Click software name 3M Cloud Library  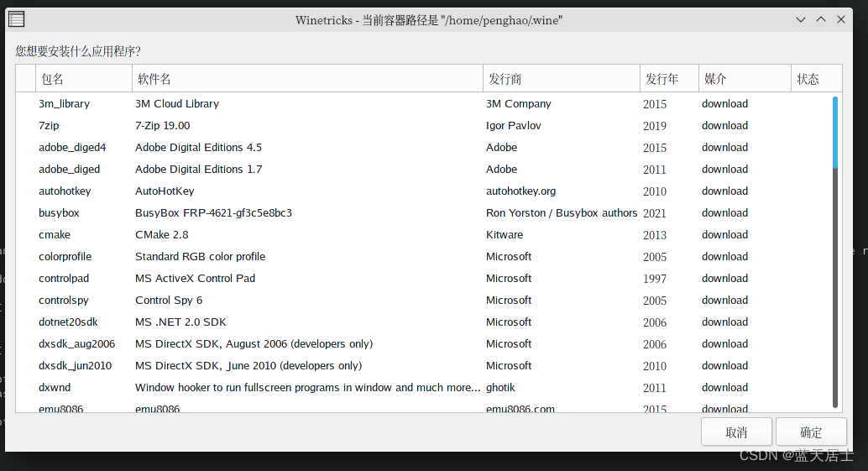(x=177, y=103)
